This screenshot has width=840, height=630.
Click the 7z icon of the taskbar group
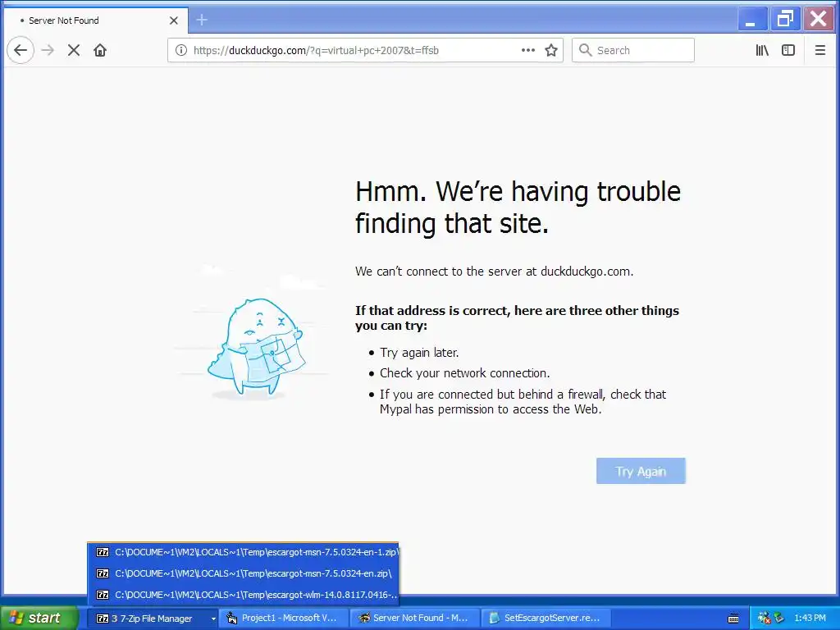102,619
